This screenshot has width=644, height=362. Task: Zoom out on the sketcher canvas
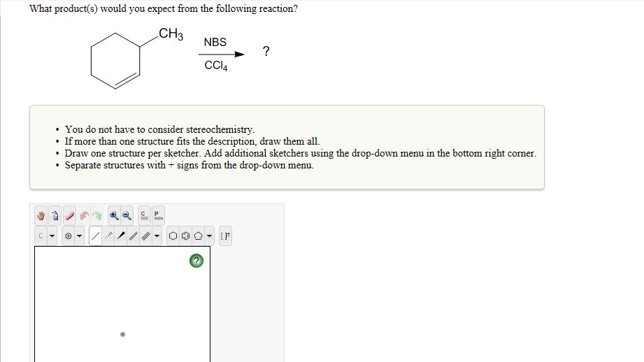pos(127,215)
